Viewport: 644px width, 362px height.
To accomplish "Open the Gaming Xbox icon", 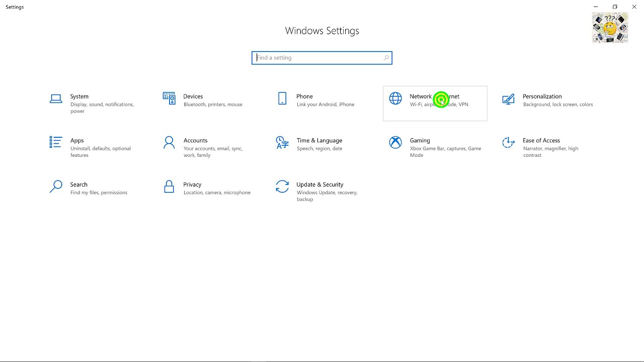I will click(x=395, y=143).
